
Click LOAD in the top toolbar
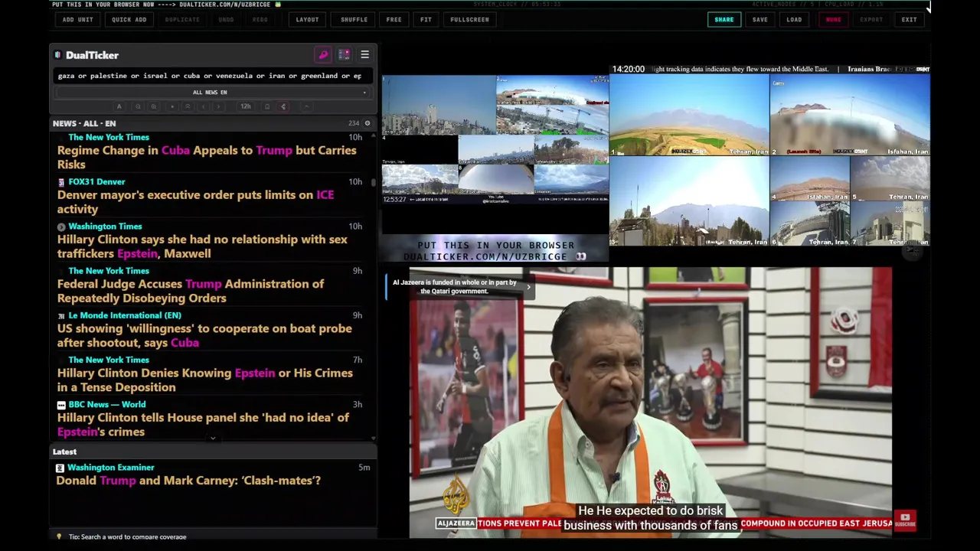point(795,19)
